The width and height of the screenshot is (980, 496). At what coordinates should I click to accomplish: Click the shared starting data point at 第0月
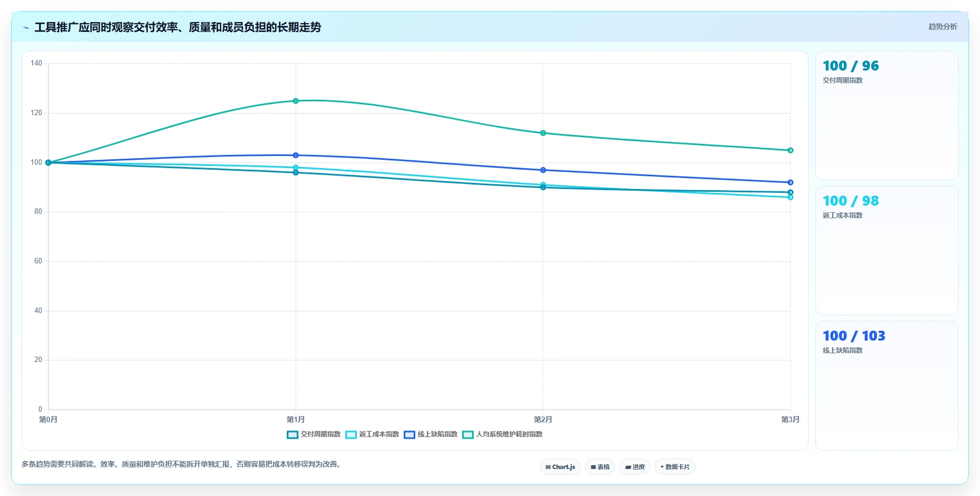coord(49,163)
